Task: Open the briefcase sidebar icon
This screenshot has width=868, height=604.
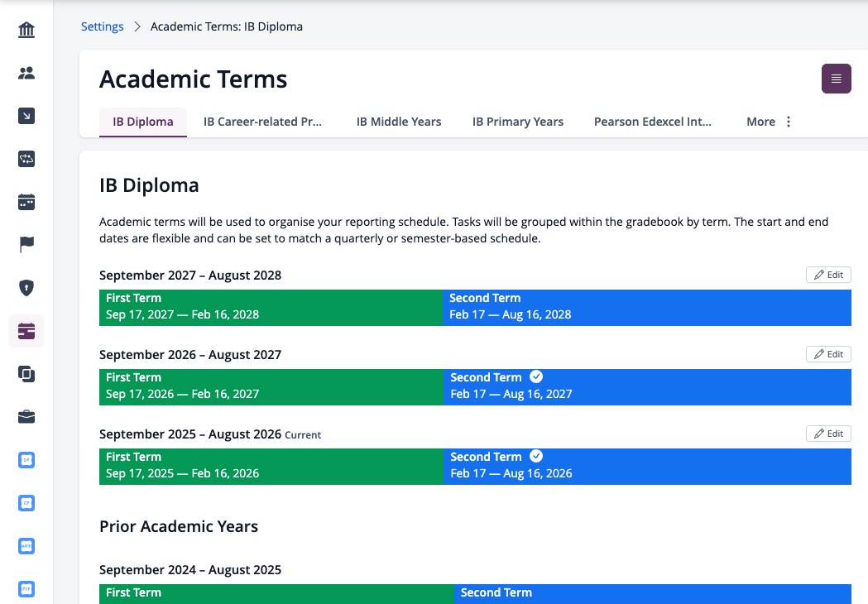Action: point(26,417)
